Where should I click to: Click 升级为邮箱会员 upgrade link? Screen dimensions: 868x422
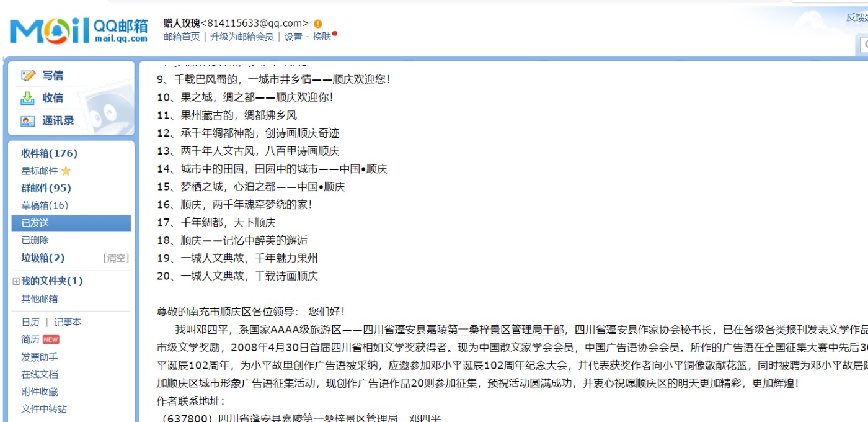pos(241,37)
